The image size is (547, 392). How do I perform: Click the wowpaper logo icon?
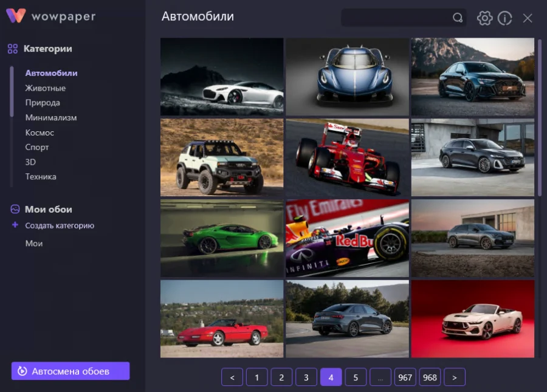coord(15,16)
